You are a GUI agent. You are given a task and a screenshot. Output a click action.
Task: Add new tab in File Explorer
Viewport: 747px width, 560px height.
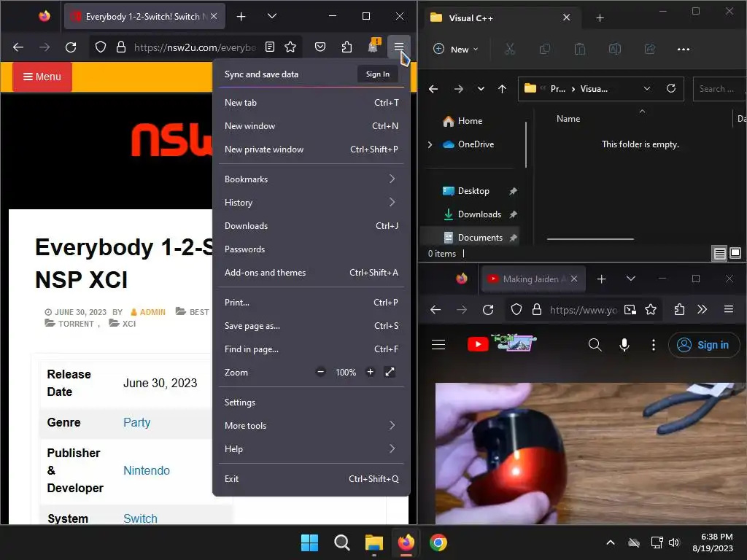pyautogui.click(x=600, y=18)
